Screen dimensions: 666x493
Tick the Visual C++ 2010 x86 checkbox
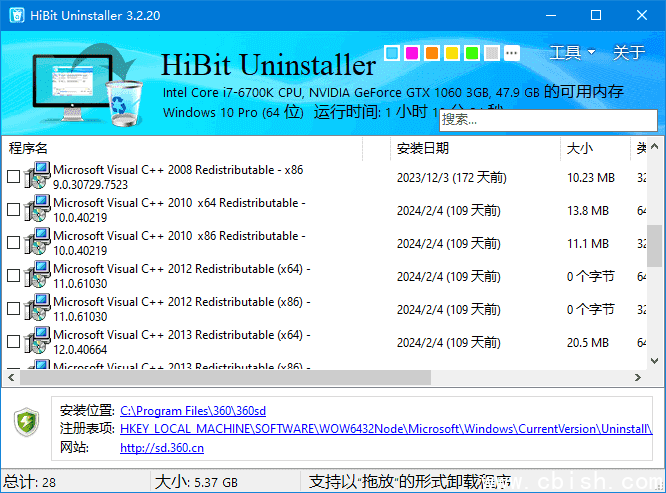pos(13,243)
